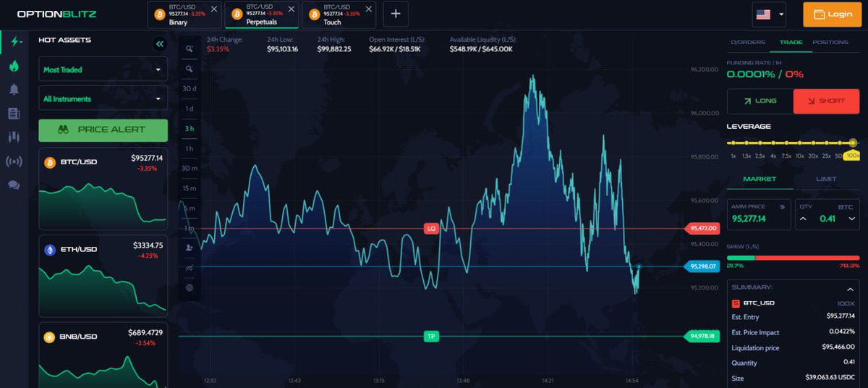The width and height of the screenshot is (868, 388).
Task: Open the broadcast signals sidebar icon
Action: pos(14,161)
